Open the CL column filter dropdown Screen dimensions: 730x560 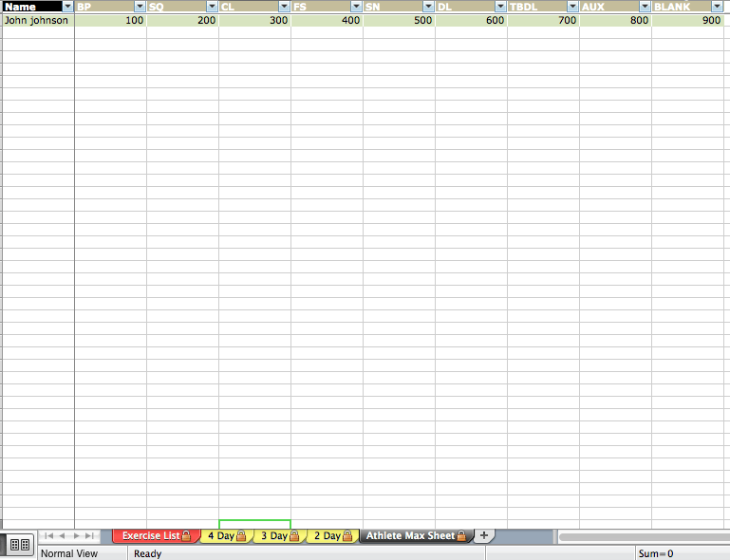284,7
